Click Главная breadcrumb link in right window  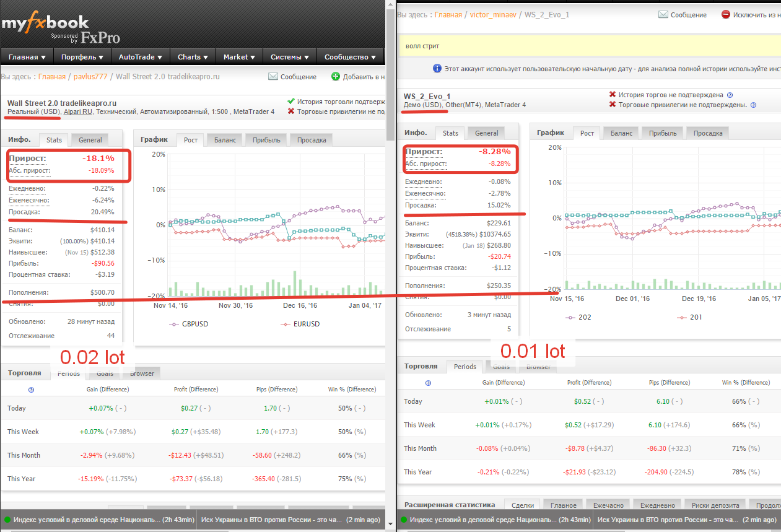tap(448, 15)
